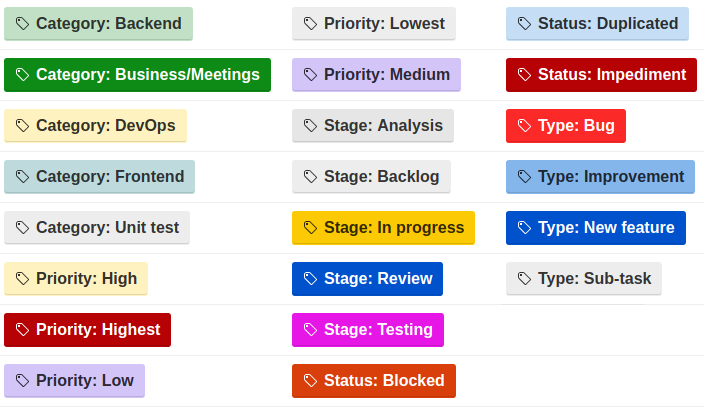
Task: Click the tag icon on Status: Duplicated
Action: click(525, 24)
